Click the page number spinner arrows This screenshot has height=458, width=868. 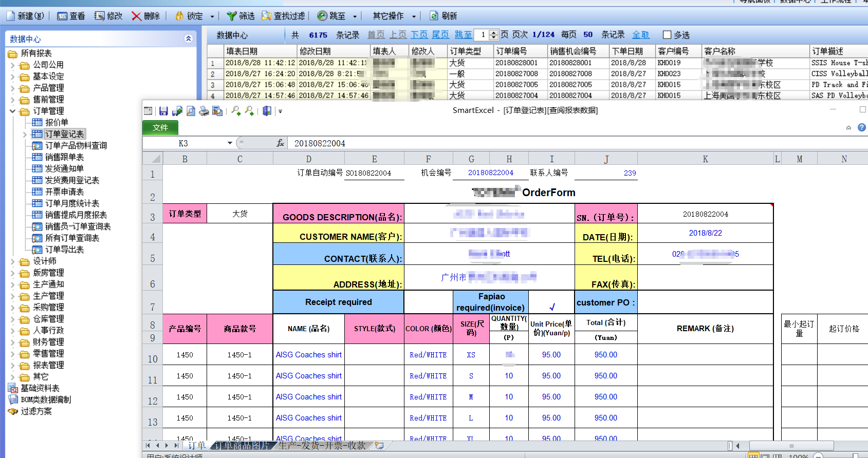point(494,34)
